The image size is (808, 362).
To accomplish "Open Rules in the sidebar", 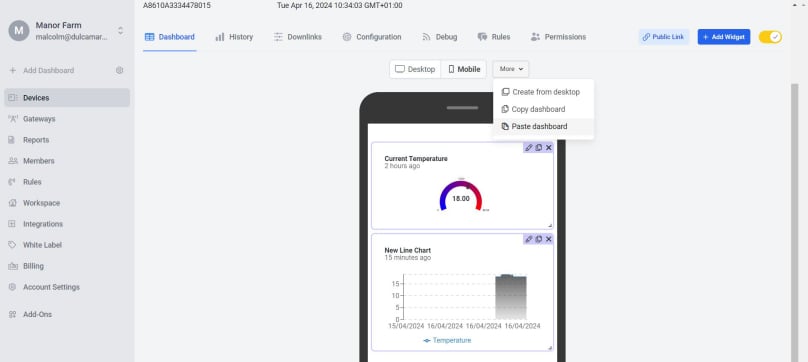I will pos(67,182).
